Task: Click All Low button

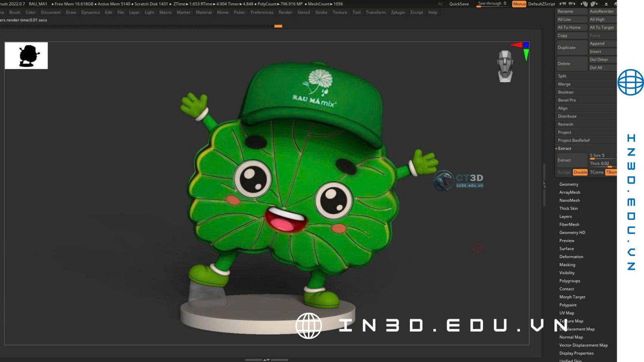Action: 572,19
